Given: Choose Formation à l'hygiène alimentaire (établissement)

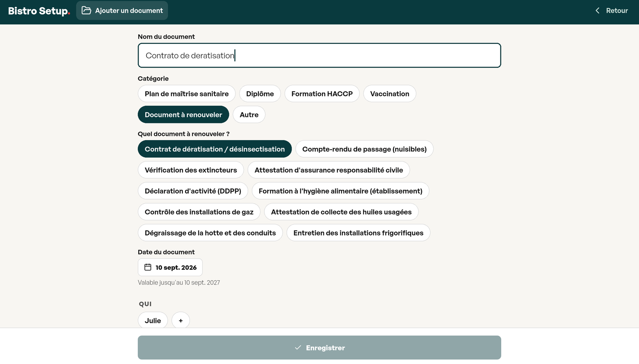Looking at the screenshot, I should [340, 191].
